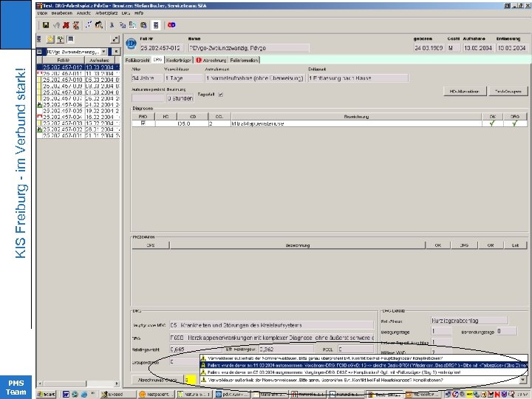Screen dimensions: 532x399
Task: Open the Bearbeiten menu
Action: (62, 13)
